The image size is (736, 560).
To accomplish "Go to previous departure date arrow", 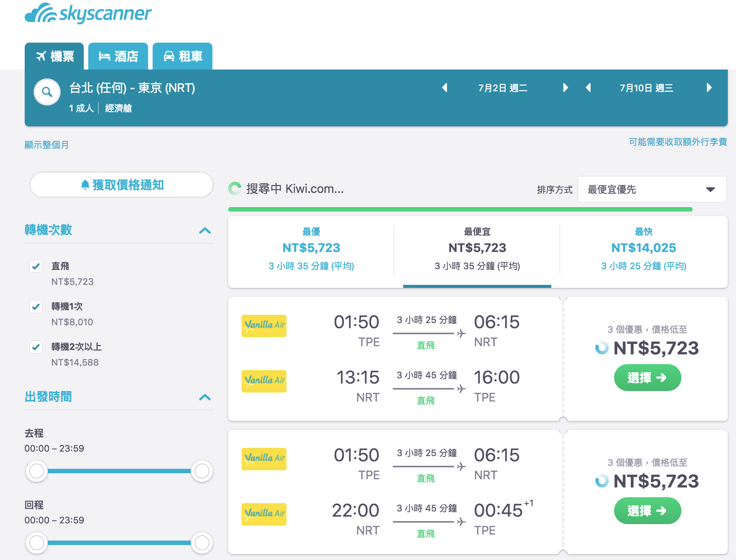I will click(445, 88).
